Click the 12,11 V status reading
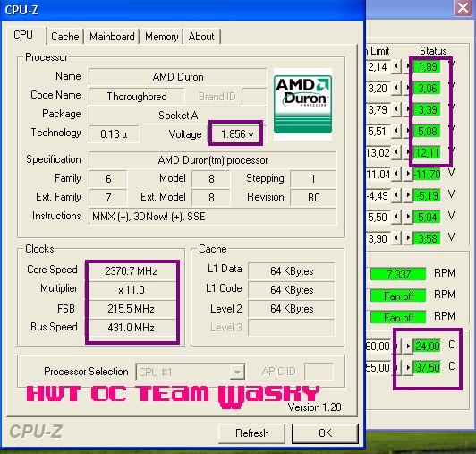The height and width of the screenshot is (454, 476). [x=428, y=152]
